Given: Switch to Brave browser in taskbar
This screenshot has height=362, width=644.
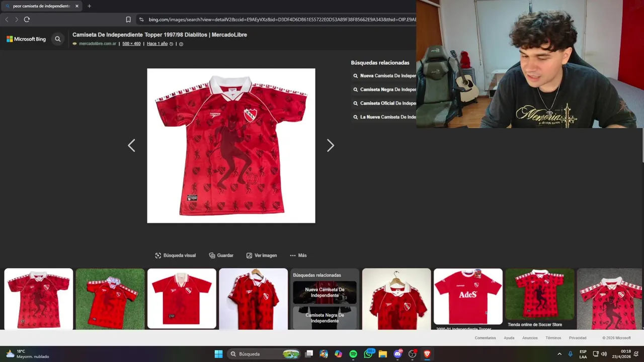Looking at the screenshot, I should pyautogui.click(x=427, y=354).
